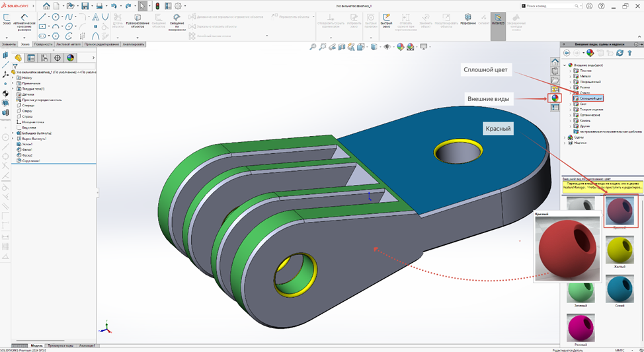
Task: Toggle the Быстрый эскиз (Rapid Sketch) button
Action: point(386,19)
